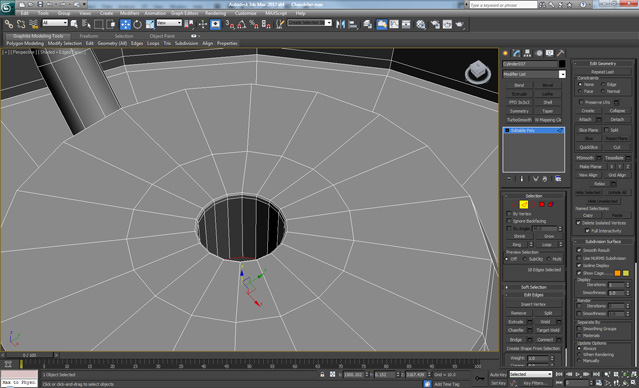
Task: Select the Edge constraint radio button
Action: coord(603,84)
